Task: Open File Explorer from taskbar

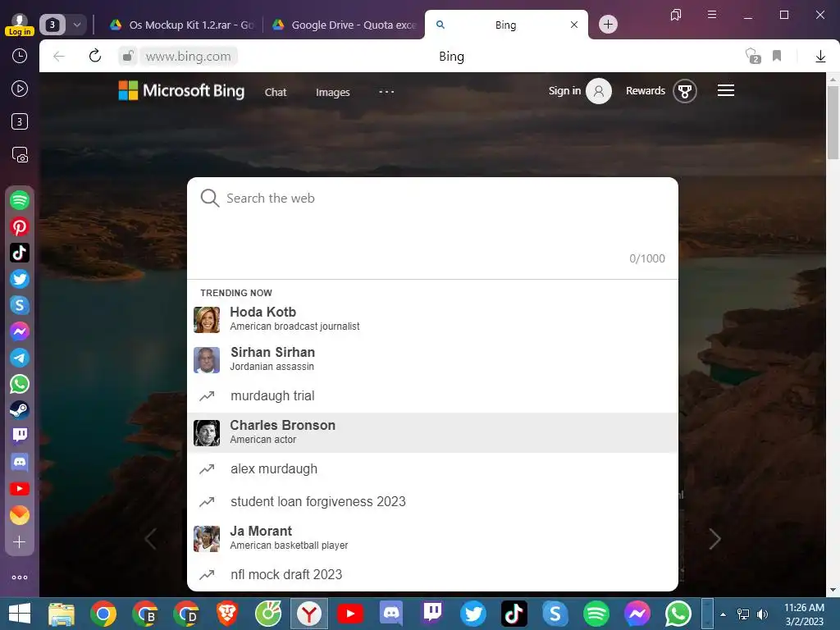Action: 61,614
